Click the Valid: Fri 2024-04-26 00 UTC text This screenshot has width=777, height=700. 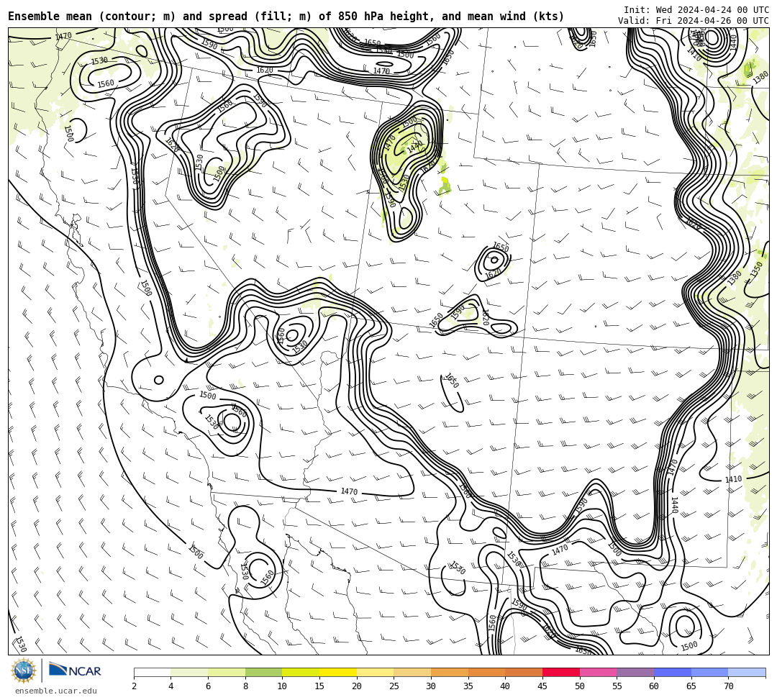pyautogui.click(x=694, y=21)
